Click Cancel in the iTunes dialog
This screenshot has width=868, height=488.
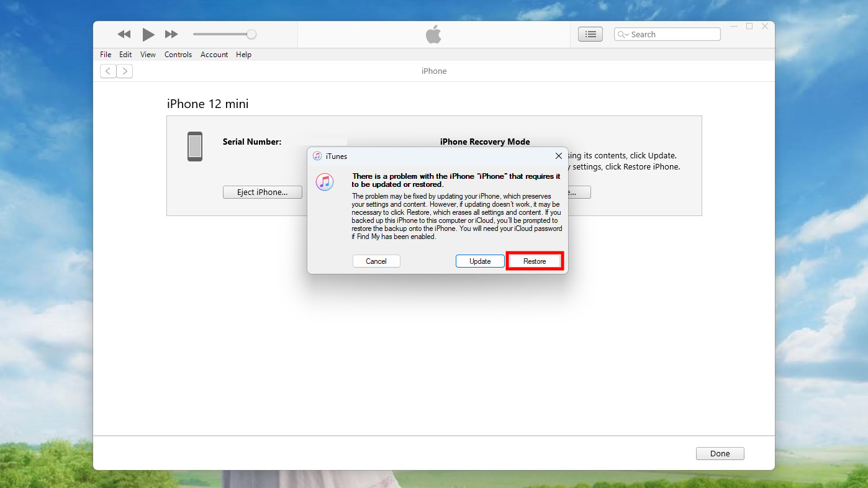pos(376,261)
